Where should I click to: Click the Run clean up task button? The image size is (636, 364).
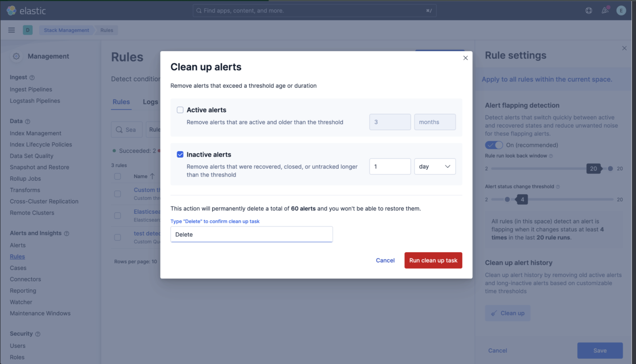pyautogui.click(x=433, y=260)
